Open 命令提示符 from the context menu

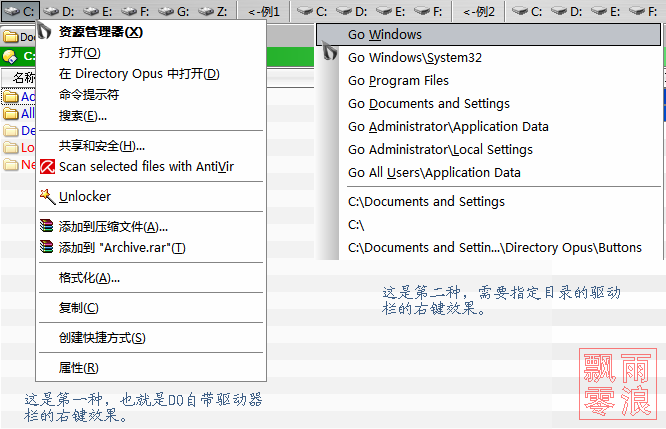[x=151, y=95]
